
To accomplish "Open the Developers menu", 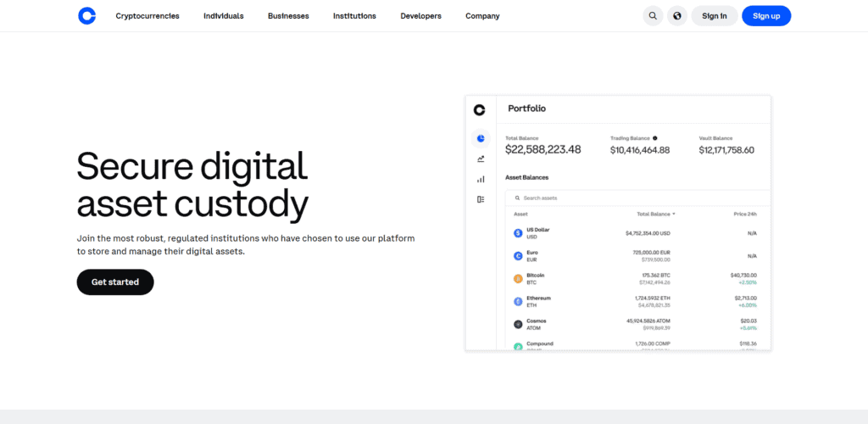I will [x=420, y=16].
